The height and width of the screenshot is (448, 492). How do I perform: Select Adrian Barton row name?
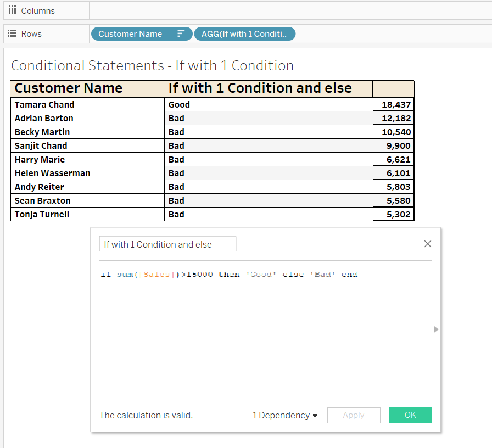point(44,118)
